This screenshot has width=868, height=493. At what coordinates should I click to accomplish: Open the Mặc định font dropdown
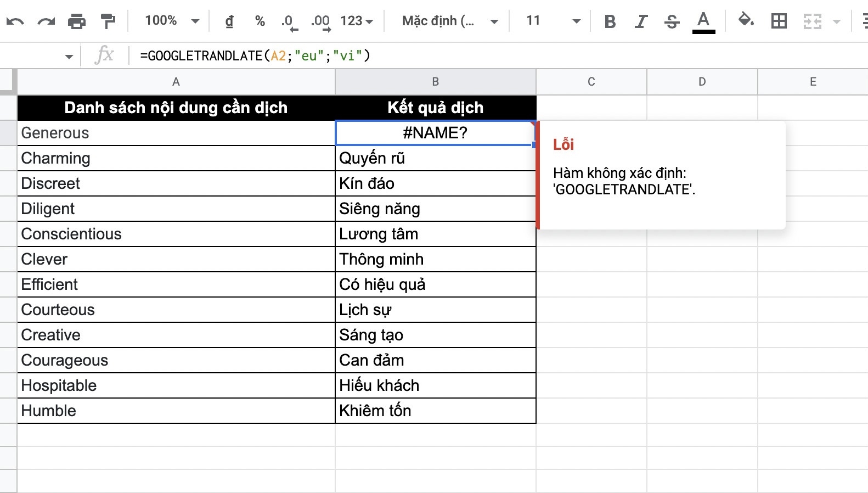(450, 21)
